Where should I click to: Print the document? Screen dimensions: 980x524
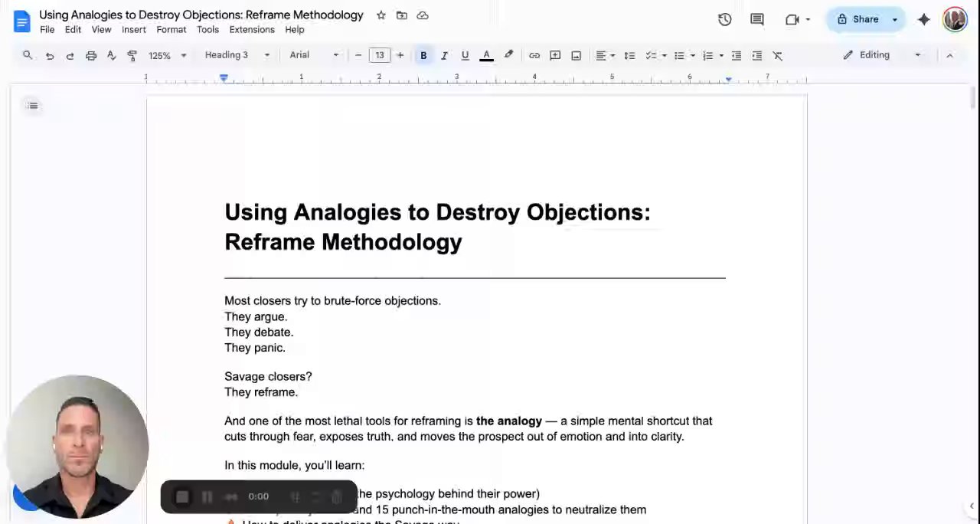coord(91,55)
